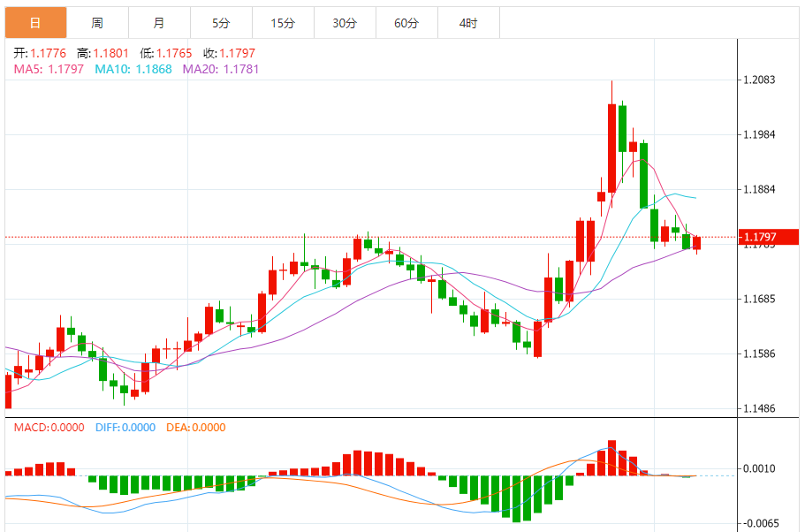The width and height of the screenshot is (805, 532).
Task: Click the MA5 indicator label
Action: (49, 69)
